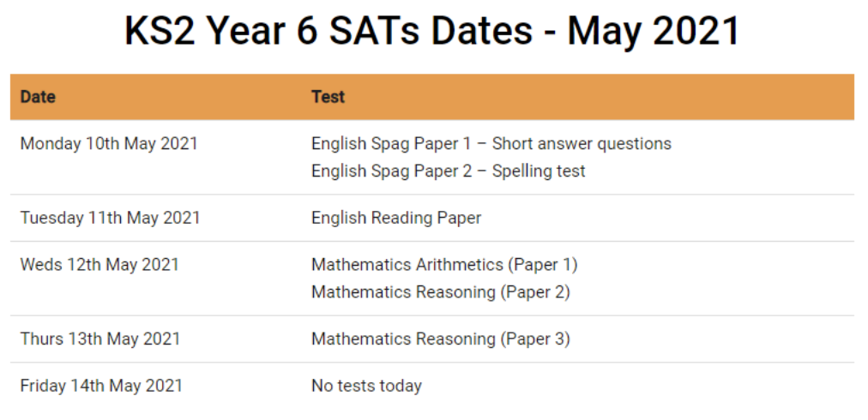The width and height of the screenshot is (868, 420).
Task: Click Mathematics Arithmetics (Paper 1) entry
Action: tap(444, 265)
